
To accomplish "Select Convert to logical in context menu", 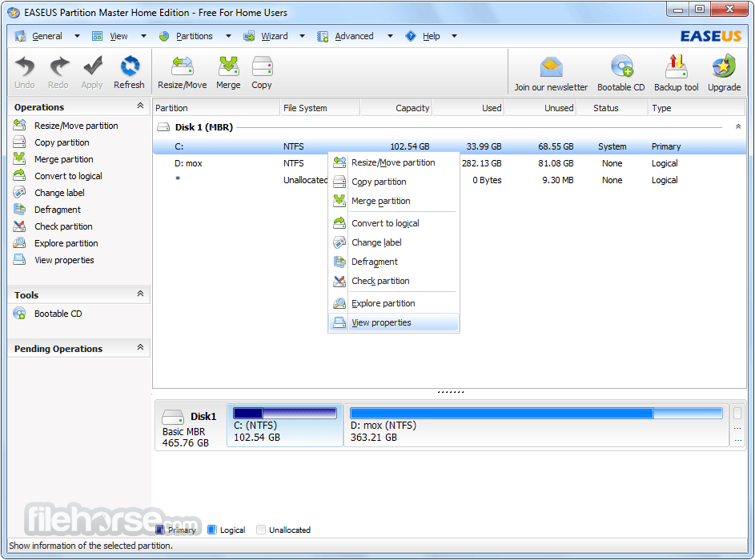I will point(394,223).
